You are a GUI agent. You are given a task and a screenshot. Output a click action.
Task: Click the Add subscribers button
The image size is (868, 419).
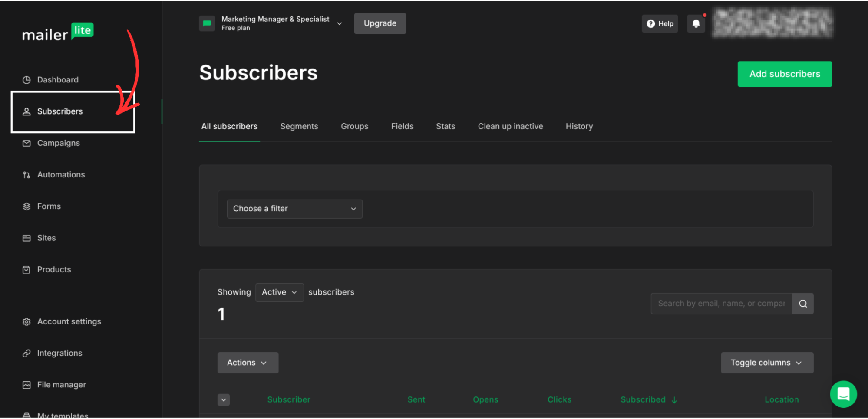point(784,74)
